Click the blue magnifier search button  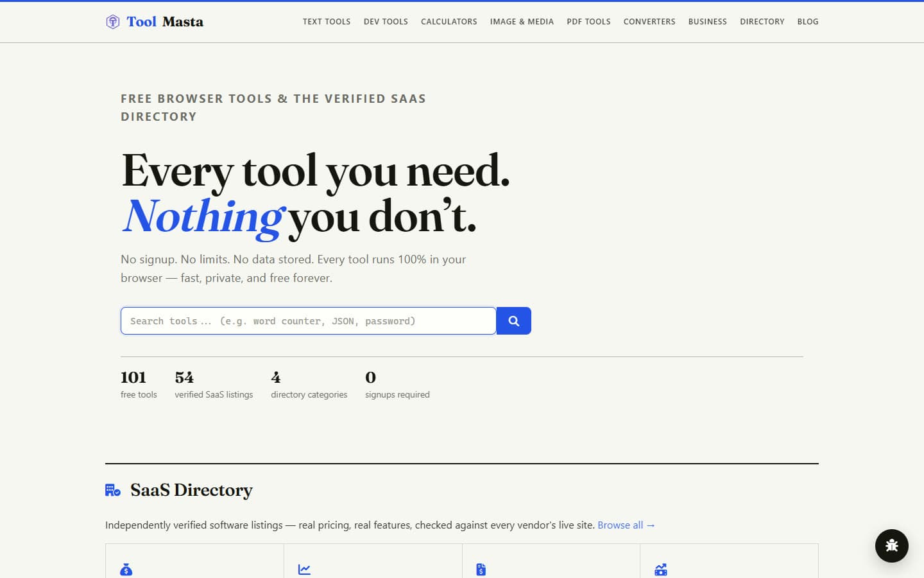pyautogui.click(x=514, y=320)
